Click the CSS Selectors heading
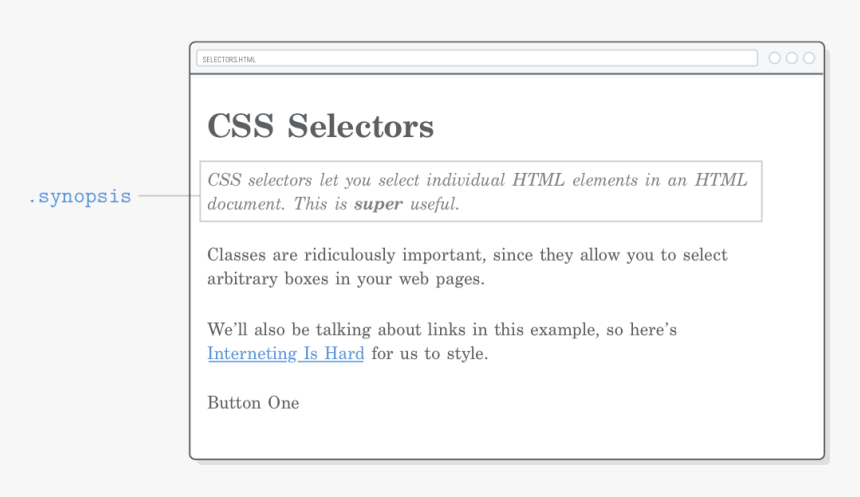This screenshot has width=860, height=497. point(320,126)
